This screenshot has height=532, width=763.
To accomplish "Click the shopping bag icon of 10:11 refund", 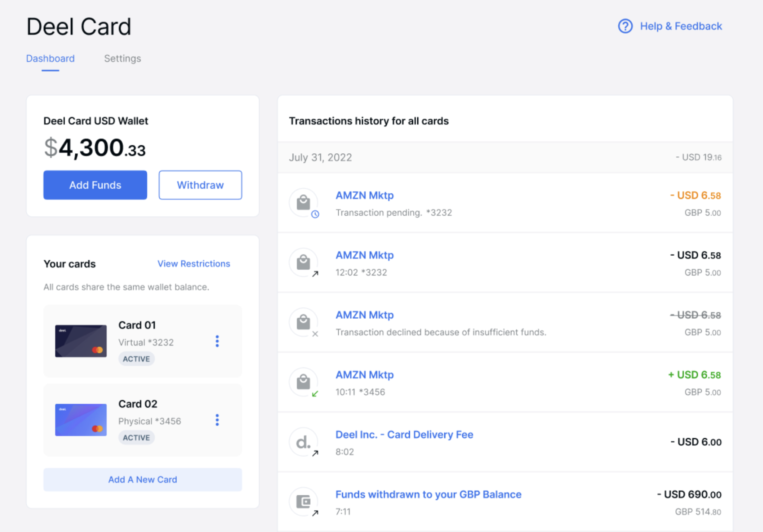I will [x=303, y=382].
